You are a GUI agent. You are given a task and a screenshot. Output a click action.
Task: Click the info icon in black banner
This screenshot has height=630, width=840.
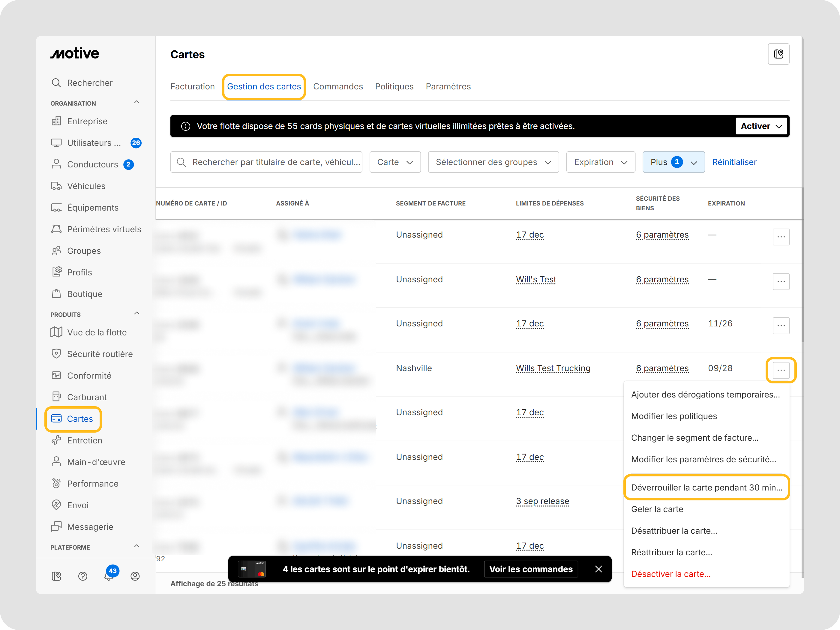tap(186, 127)
